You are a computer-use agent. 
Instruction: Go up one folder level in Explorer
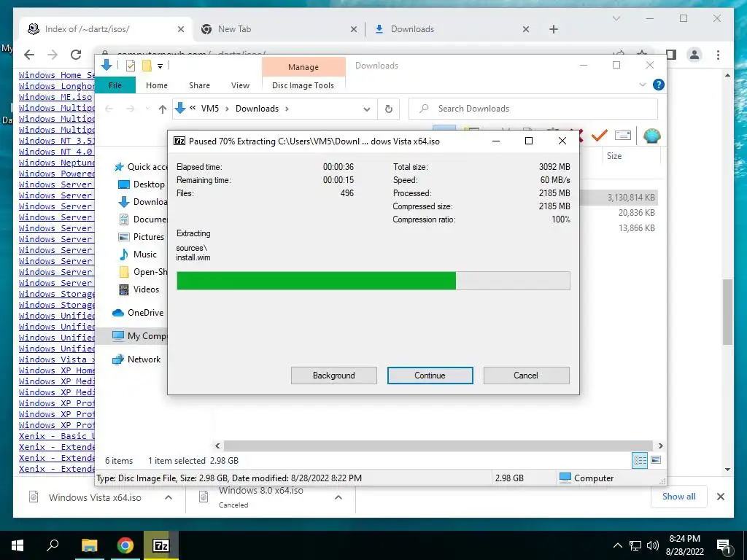click(163, 109)
